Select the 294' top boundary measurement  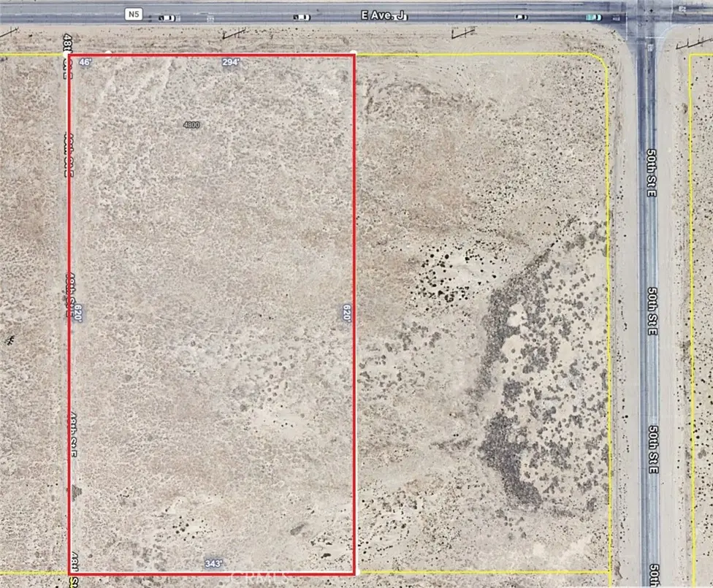click(x=231, y=62)
